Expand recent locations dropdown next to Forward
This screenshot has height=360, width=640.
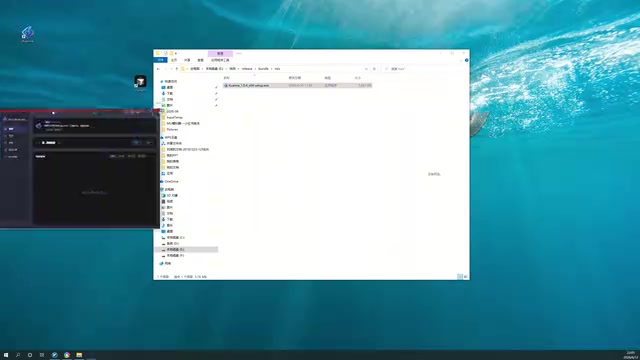click(171, 69)
